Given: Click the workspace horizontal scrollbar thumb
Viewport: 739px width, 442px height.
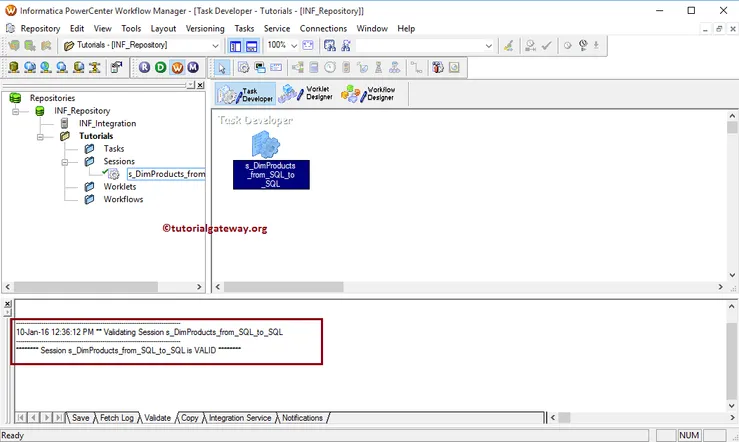Looking at the screenshot, I should pos(284,286).
